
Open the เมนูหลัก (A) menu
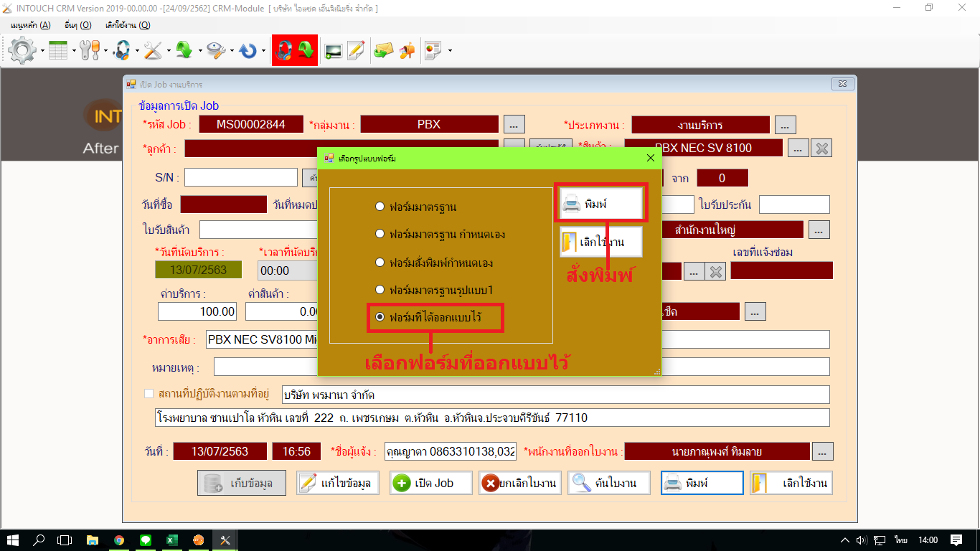click(30, 25)
